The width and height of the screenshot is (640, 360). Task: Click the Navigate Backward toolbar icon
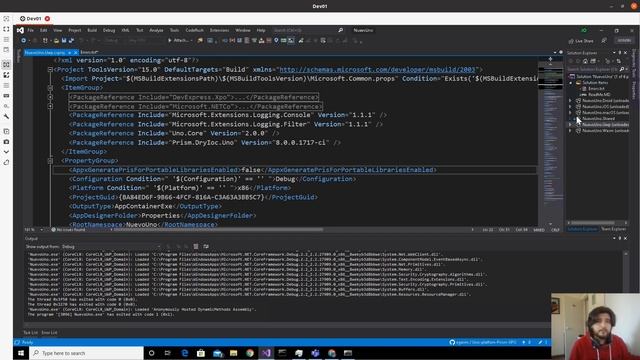coord(24,40)
